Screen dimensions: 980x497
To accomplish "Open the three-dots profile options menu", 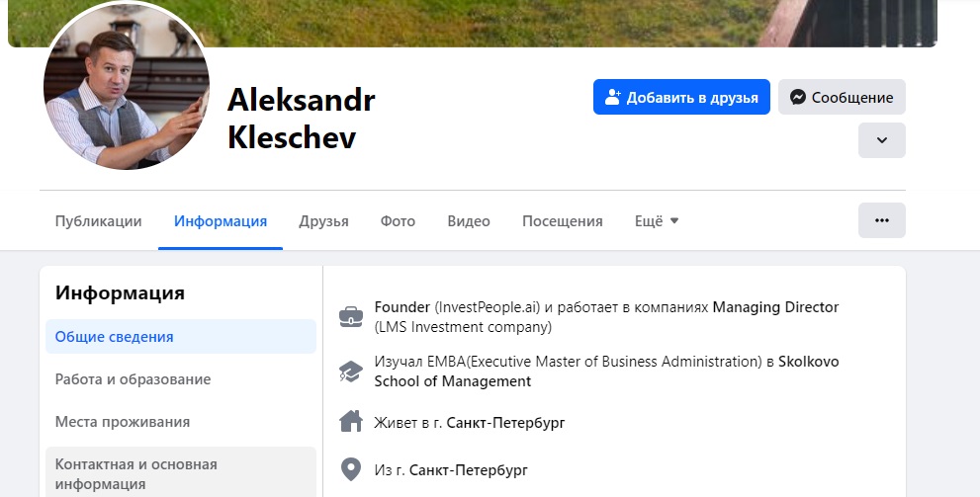I will tap(881, 220).
